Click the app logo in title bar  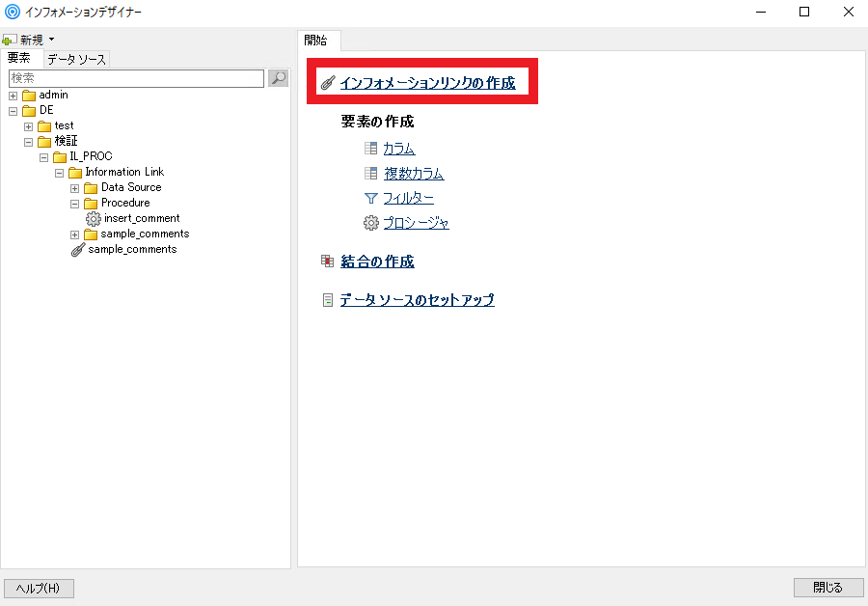pos(13,12)
